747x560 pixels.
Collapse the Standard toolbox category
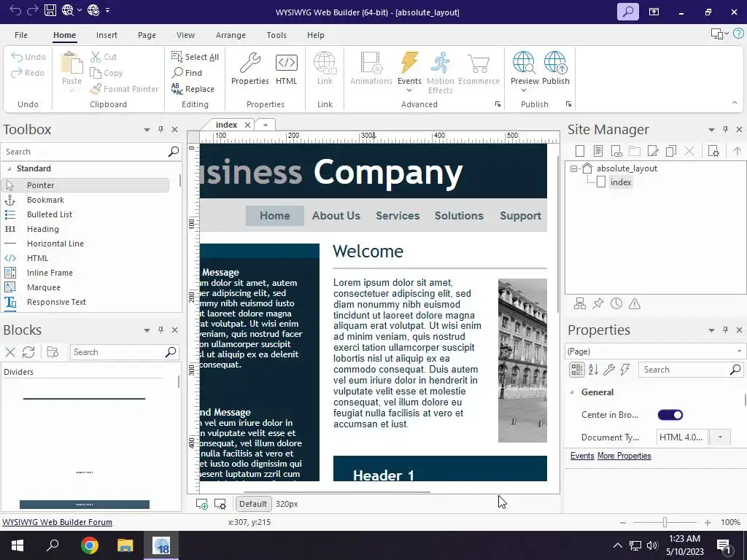pos(9,168)
